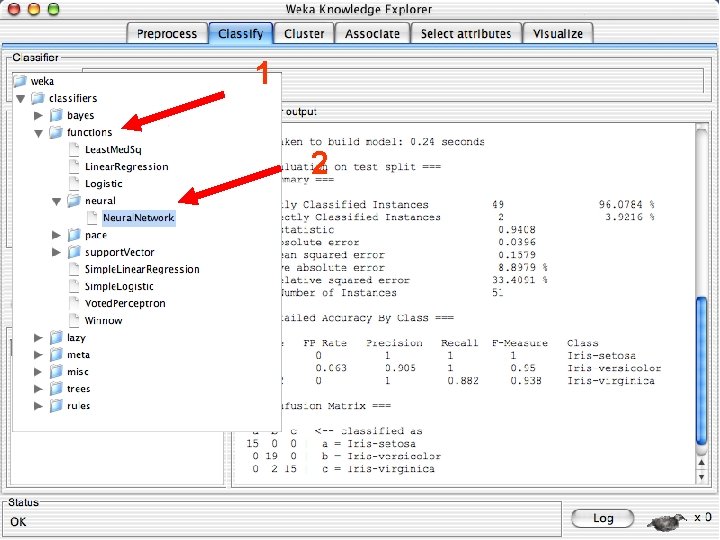Click the Weka bird status icon
Viewport: 720px width, 540px height.
coord(667,521)
